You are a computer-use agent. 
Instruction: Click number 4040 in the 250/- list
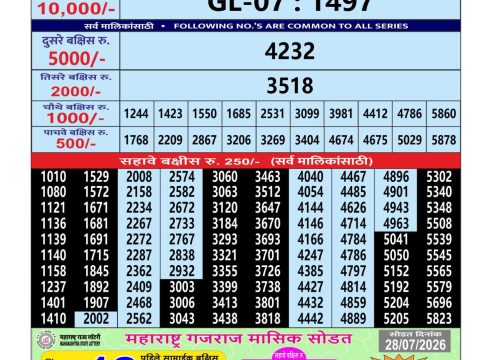[310, 177]
